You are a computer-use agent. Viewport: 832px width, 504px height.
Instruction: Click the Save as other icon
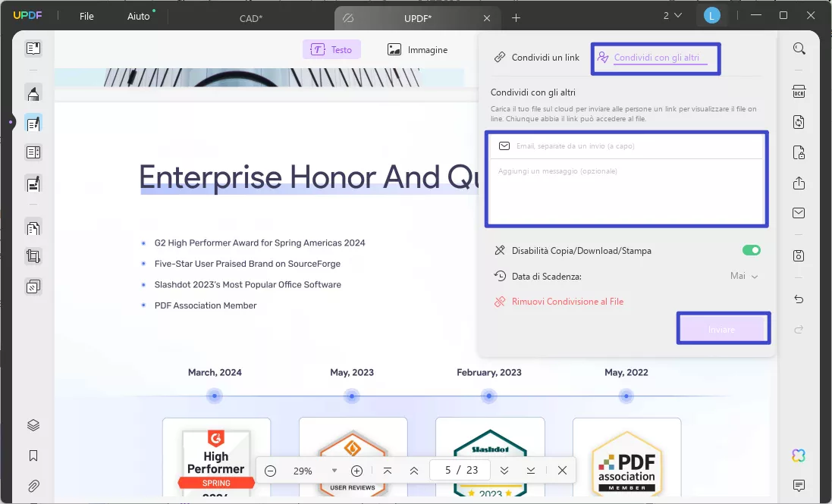tap(799, 256)
